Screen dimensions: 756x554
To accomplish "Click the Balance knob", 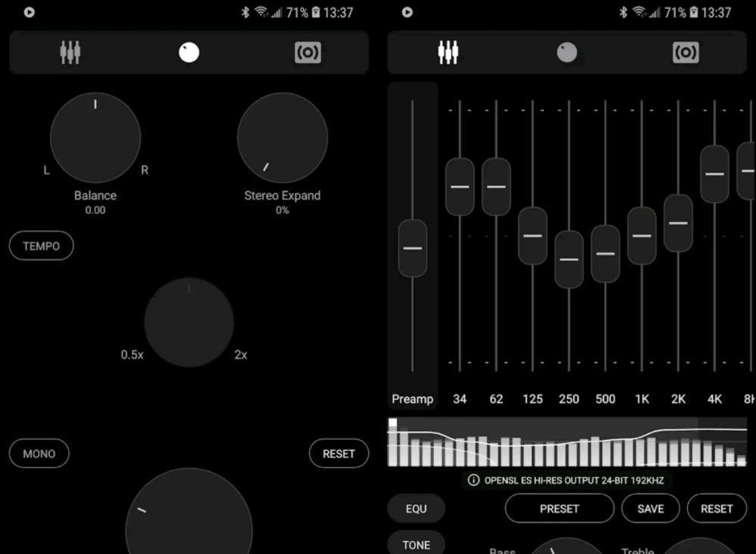I will tap(95, 138).
